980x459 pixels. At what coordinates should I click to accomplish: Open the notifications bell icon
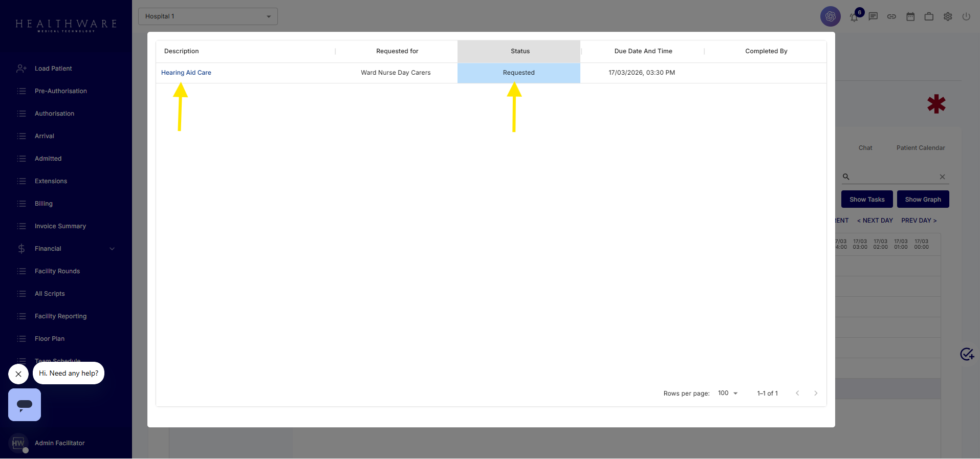(x=854, y=17)
